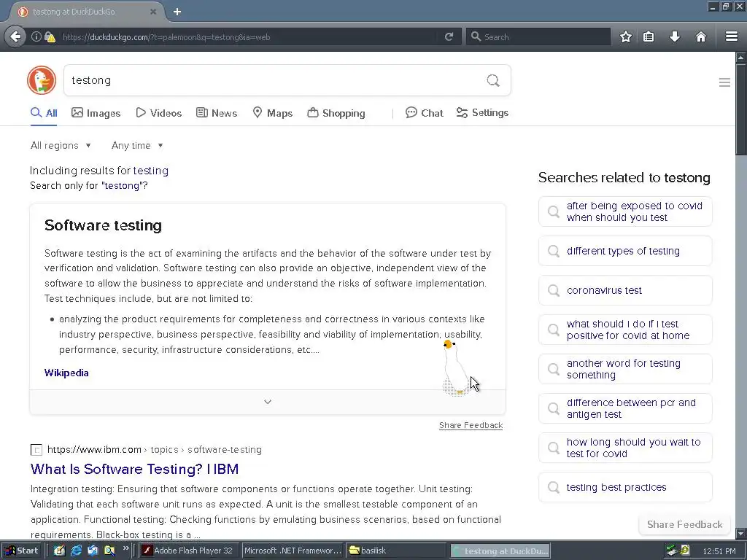Switch to the Shopping tab
The image size is (747, 560).
coord(336,113)
